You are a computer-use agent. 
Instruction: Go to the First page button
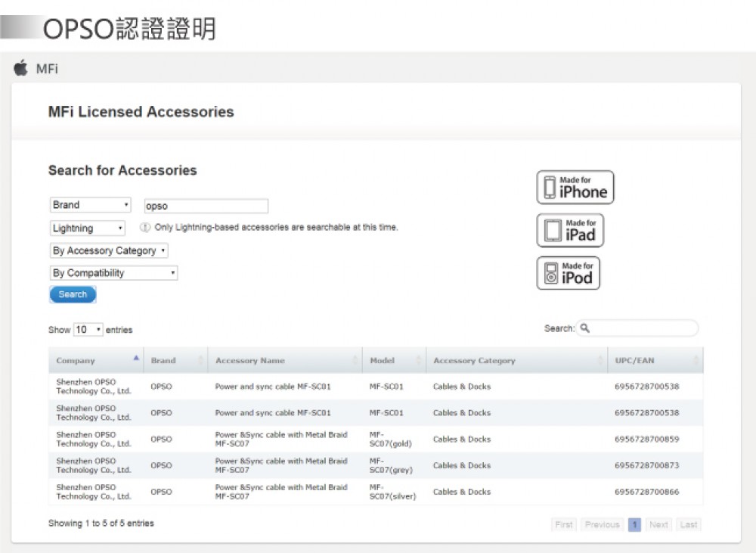tap(564, 524)
